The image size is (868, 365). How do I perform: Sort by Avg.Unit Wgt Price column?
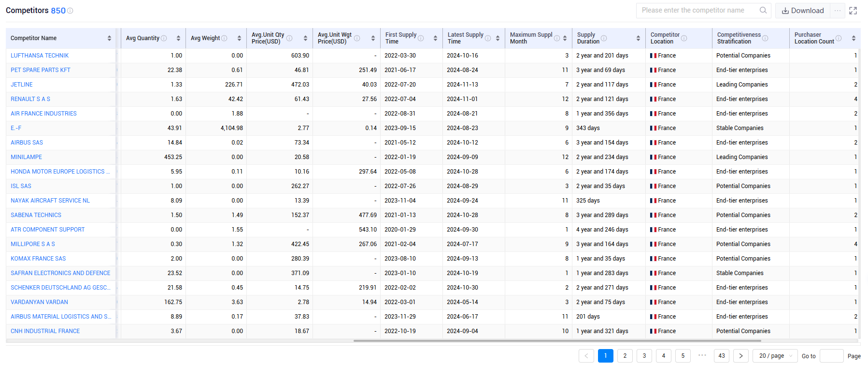(x=373, y=38)
